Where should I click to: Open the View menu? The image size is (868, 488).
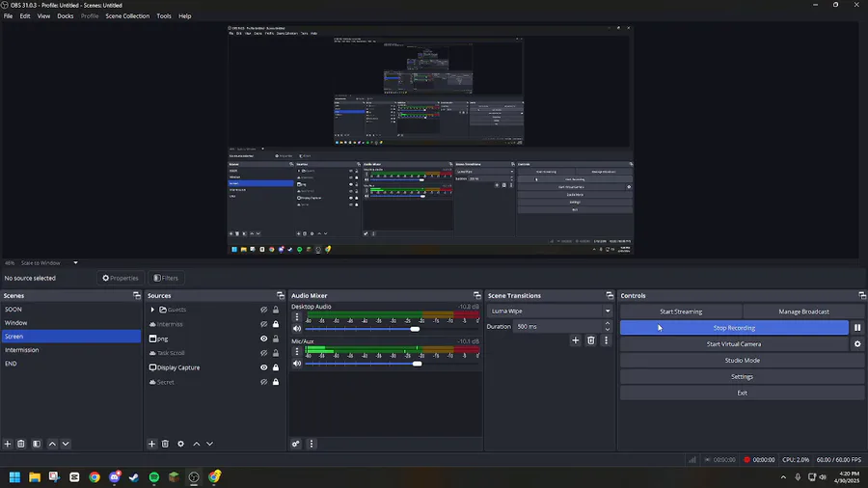click(43, 16)
